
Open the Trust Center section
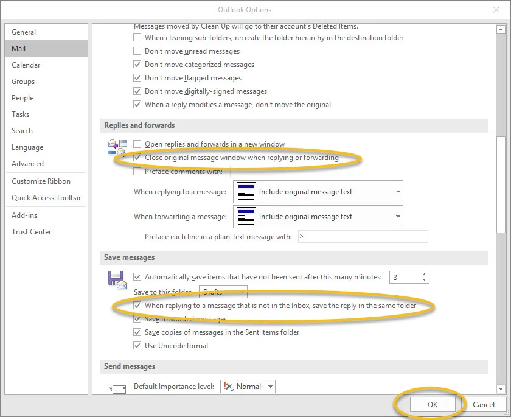31,232
